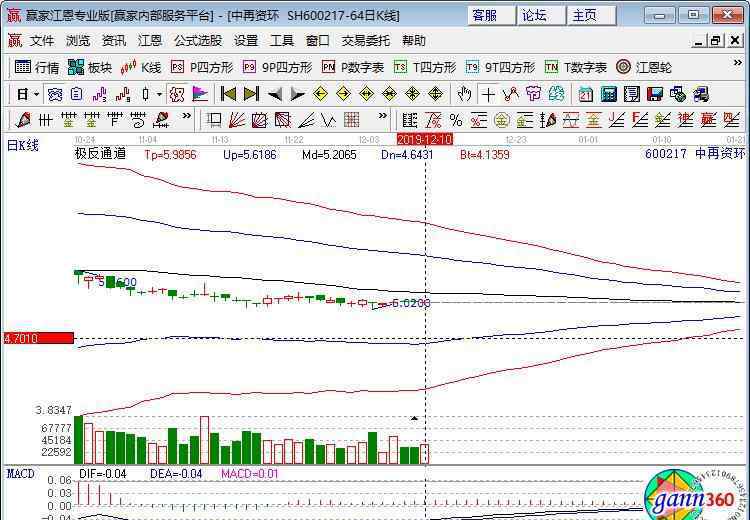Open the 9T四方形 tool

click(x=500, y=67)
